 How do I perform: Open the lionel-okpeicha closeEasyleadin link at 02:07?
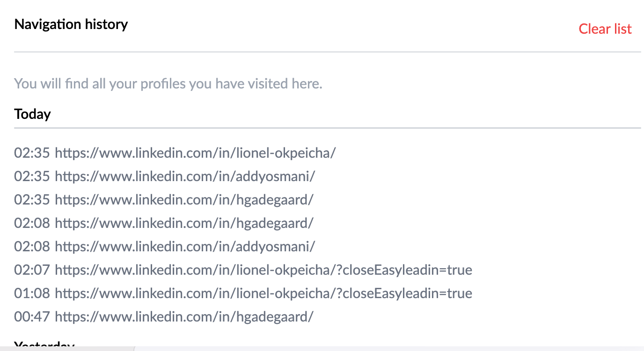coord(263,270)
